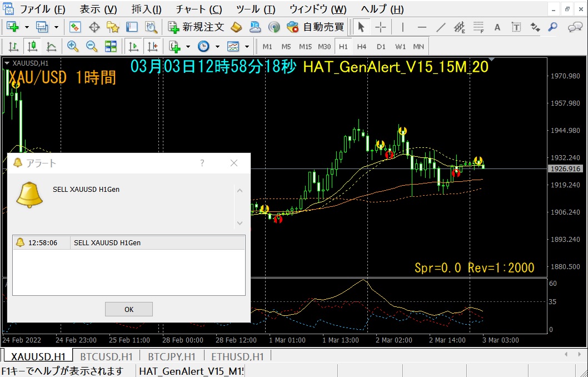Select the H4 timeframe
The image size is (588, 377).
[x=361, y=47]
